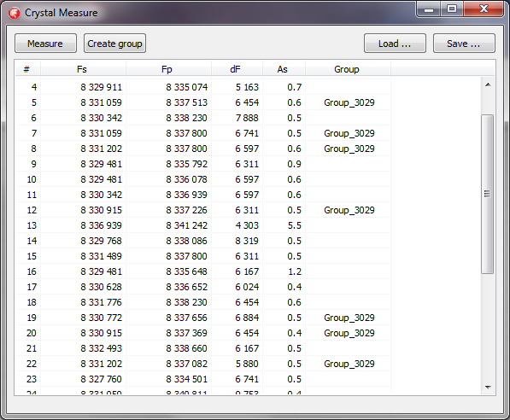Click the Create group button
510x420 pixels.
coord(114,44)
